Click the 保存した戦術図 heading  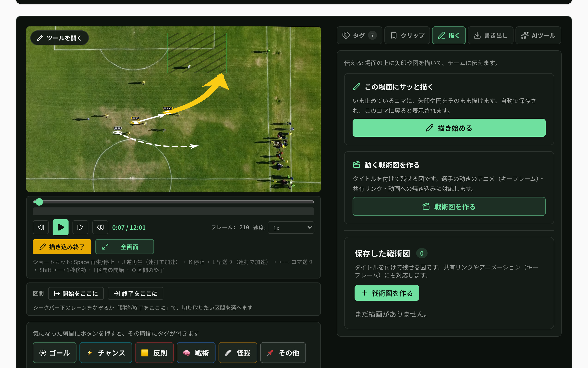(382, 253)
